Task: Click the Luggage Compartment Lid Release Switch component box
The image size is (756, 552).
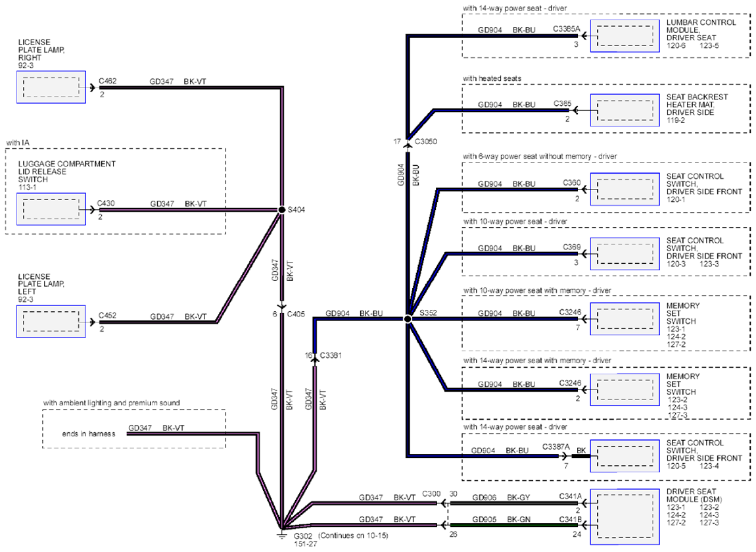Action: click(51, 209)
